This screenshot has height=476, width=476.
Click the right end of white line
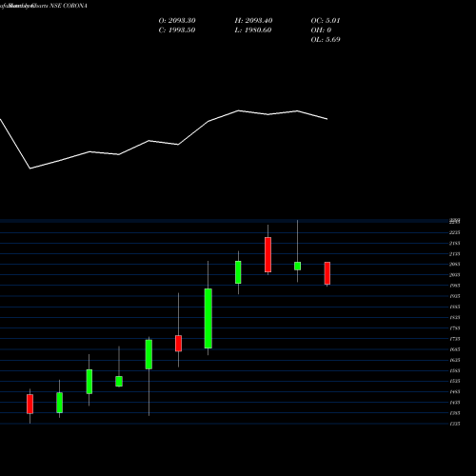point(327,119)
